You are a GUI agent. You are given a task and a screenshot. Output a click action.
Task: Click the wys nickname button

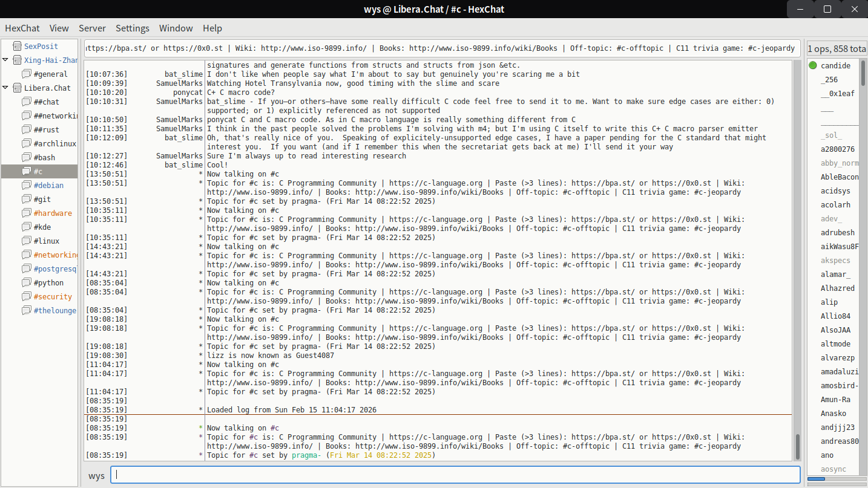(96, 475)
